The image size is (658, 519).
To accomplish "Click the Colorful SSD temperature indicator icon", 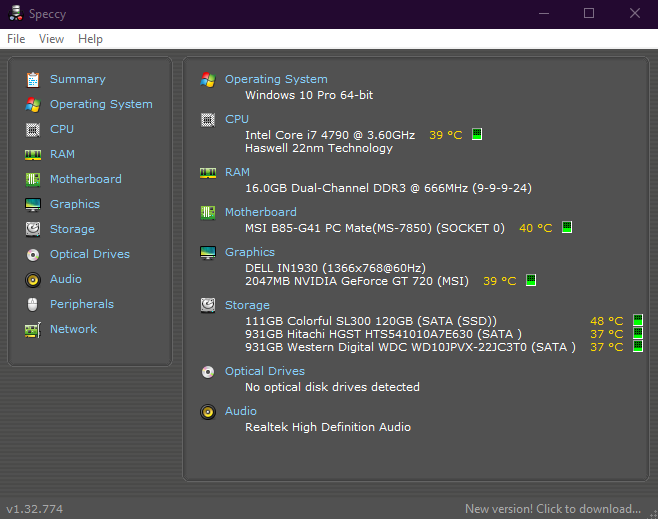I will [638, 320].
